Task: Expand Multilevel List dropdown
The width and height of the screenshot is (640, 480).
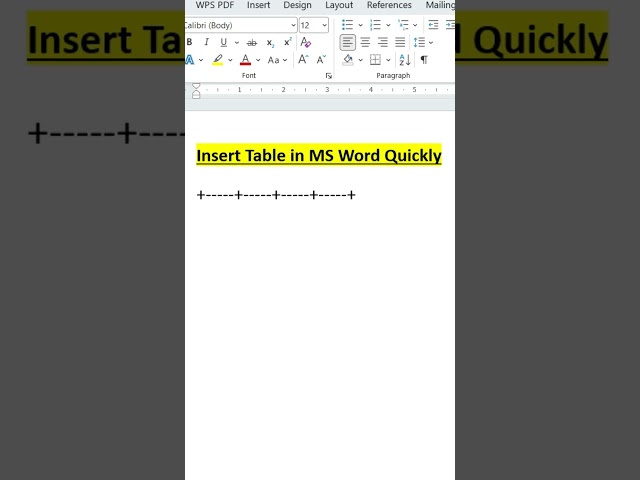Action: point(415,25)
